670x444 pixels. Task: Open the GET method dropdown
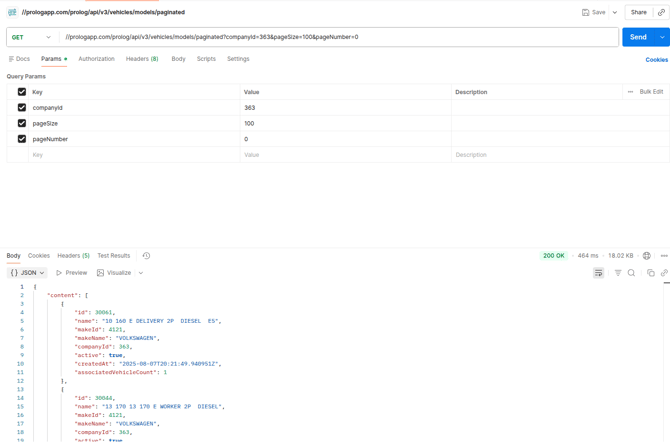click(x=31, y=37)
